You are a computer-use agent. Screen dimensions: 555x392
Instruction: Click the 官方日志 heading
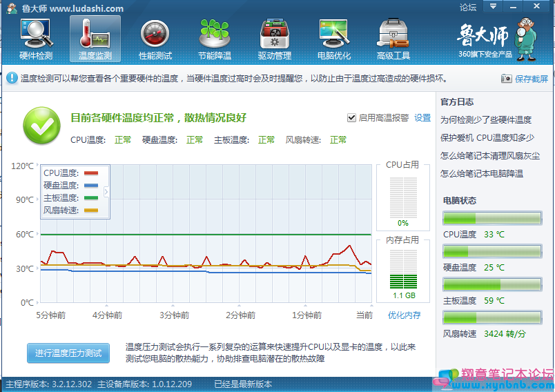(456, 102)
